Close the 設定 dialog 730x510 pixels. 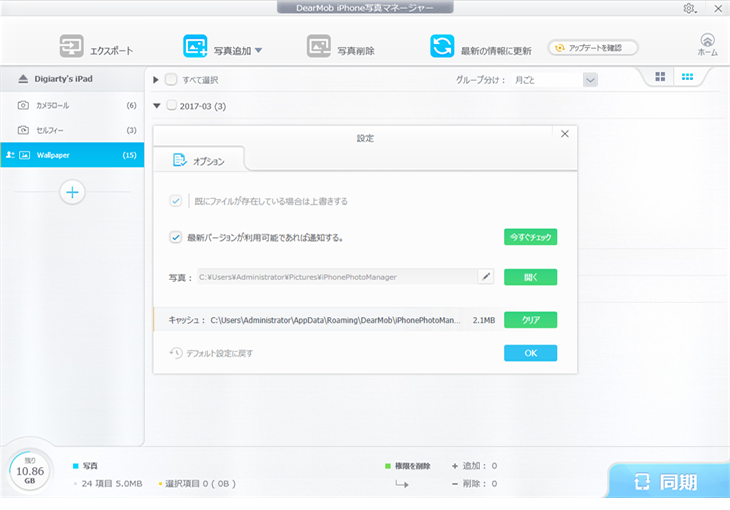[x=565, y=134]
